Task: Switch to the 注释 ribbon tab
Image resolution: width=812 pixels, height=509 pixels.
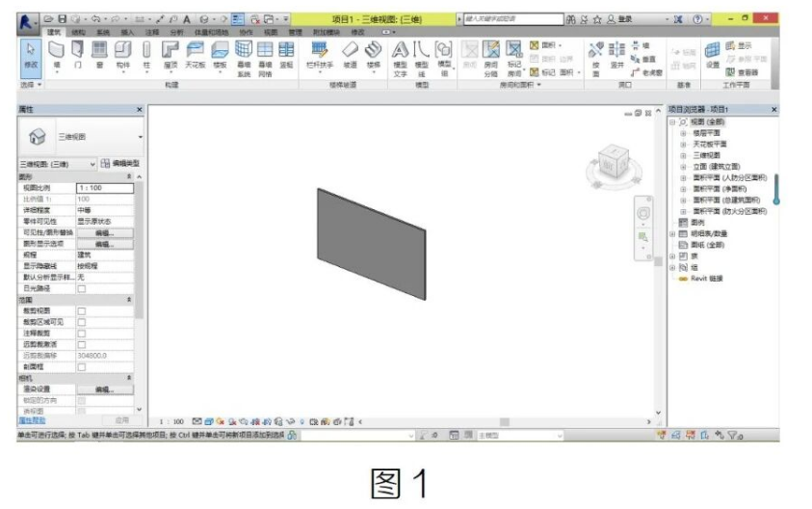Action: click(152, 32)
